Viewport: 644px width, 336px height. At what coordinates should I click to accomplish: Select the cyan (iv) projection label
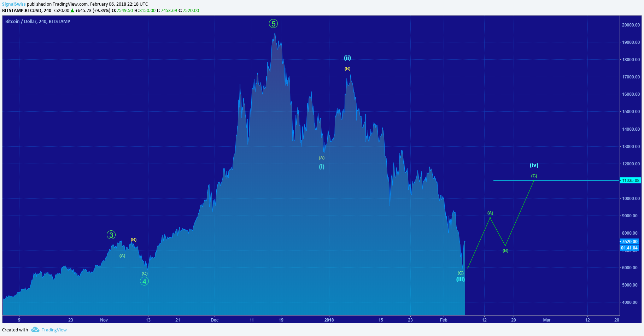click(534, 165)
